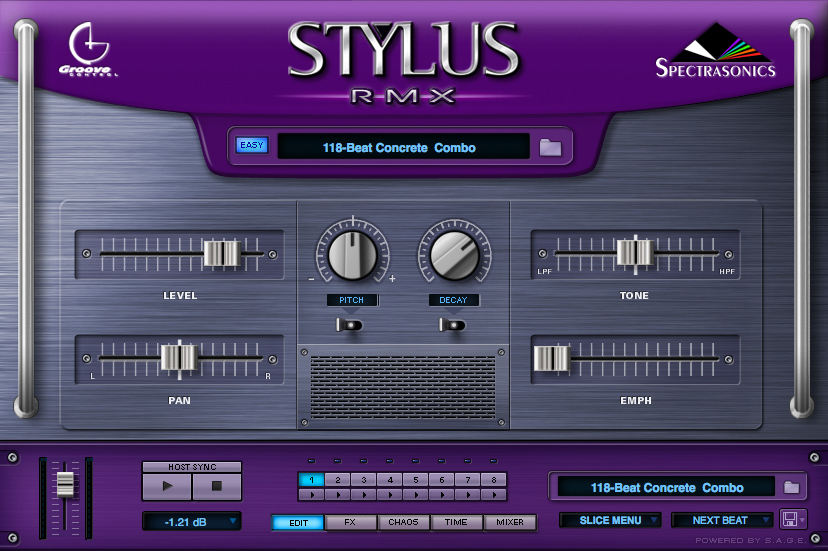
Task: Flip the switch under PITCH
Action: [349, 324]
